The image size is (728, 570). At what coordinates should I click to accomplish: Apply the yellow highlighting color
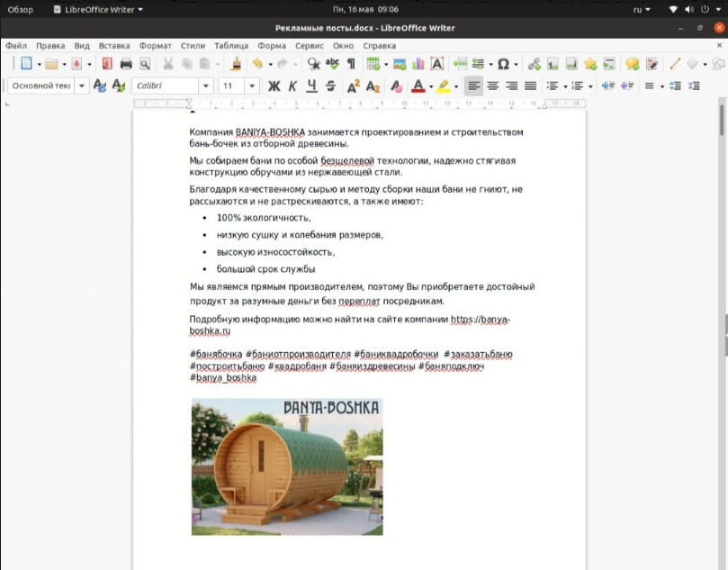click(x=443, y=86)
